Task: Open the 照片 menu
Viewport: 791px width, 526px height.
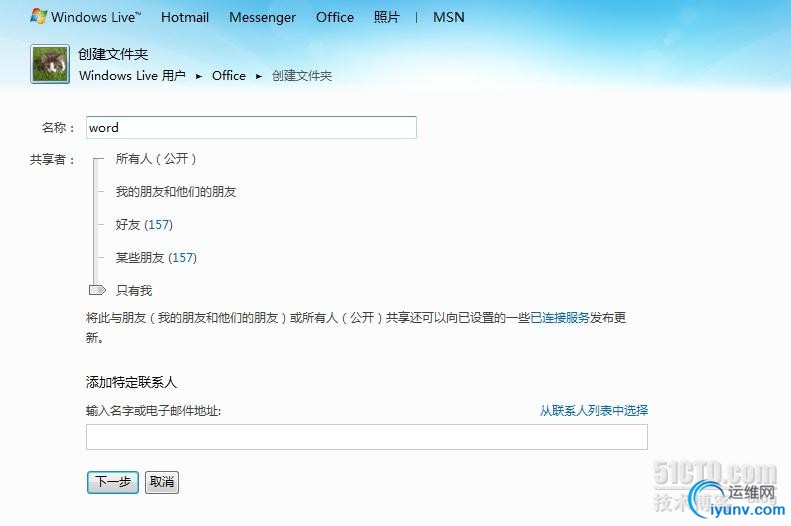Action: click(386, 17)
